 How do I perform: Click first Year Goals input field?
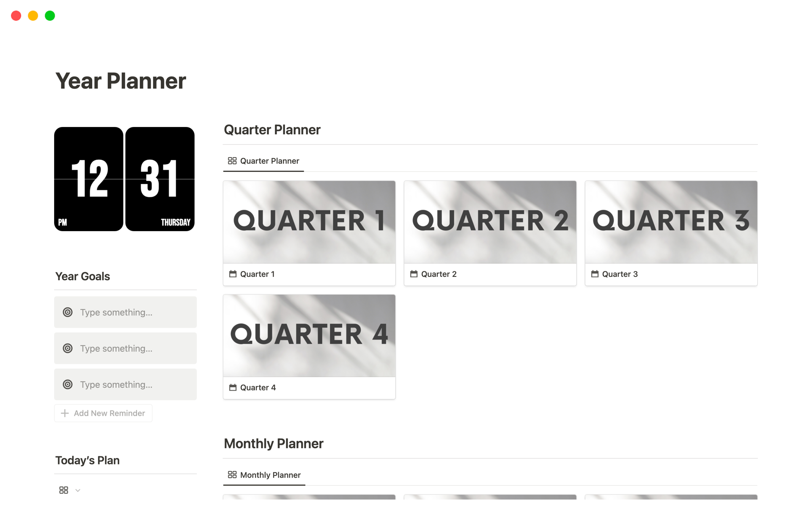tap(126, 311)
